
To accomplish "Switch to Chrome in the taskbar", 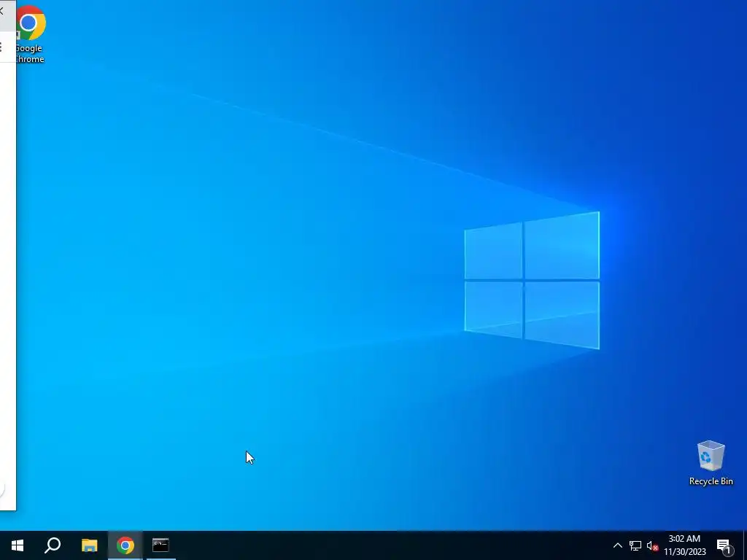I will [x=125, y=545].
